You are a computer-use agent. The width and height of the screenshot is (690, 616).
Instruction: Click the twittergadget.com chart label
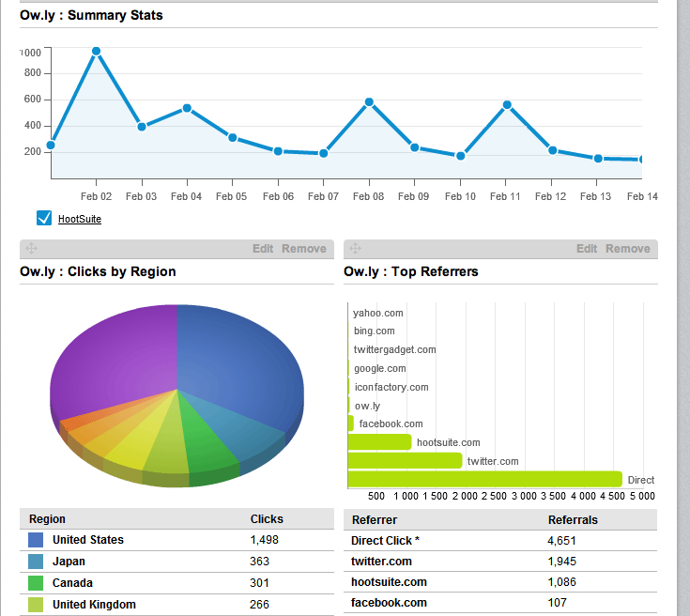[394, 349]
